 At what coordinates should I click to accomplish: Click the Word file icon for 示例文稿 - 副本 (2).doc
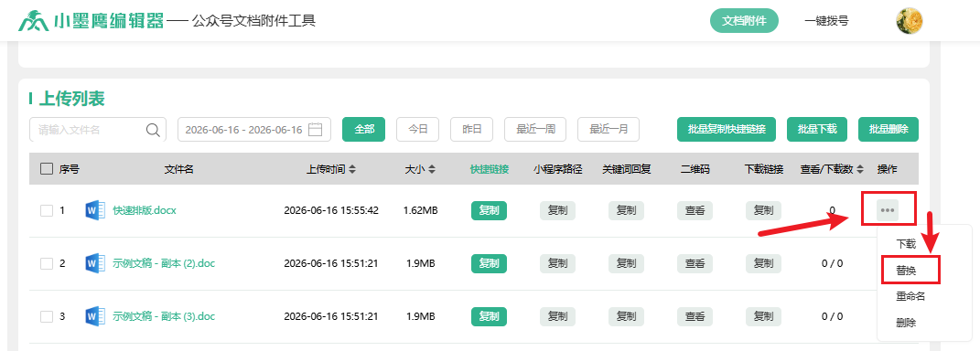[95, 263]
